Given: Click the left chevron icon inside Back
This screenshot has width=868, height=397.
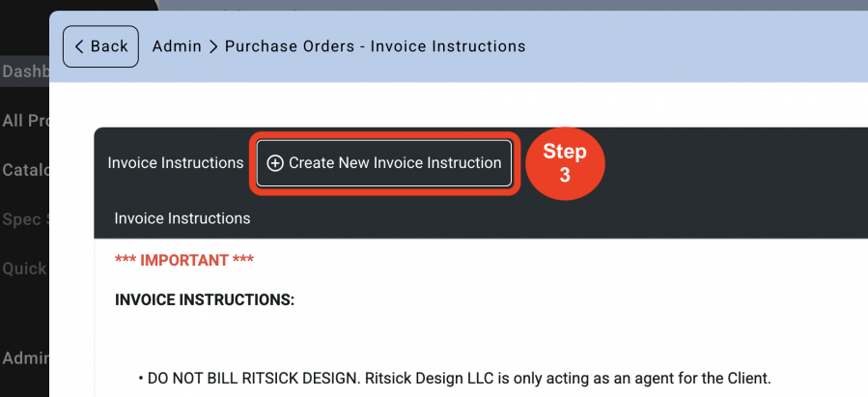Looking at the screenshot, I should coord(79,46).
